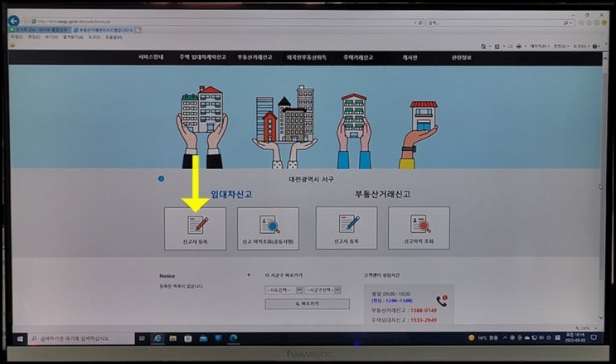Launch Microsoft Edge from the taskbar

pos(234,338)
